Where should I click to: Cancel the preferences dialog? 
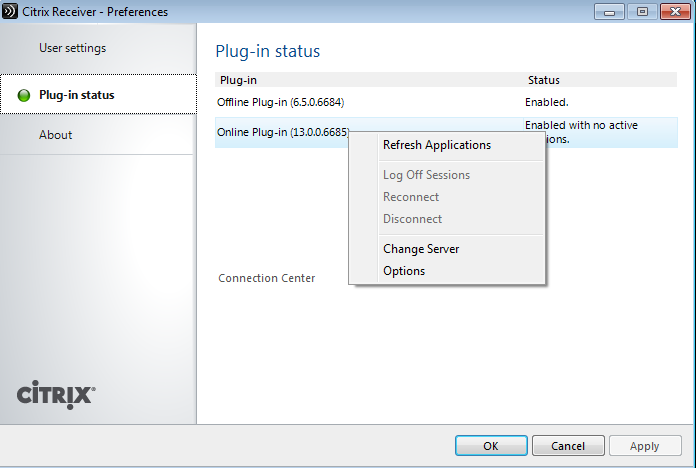568,446
